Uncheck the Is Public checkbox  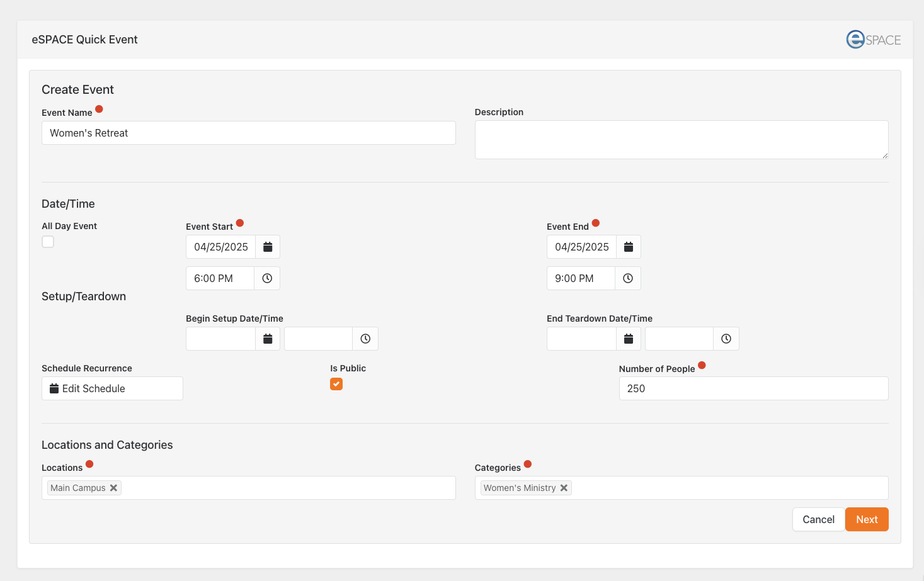[336, 384]
